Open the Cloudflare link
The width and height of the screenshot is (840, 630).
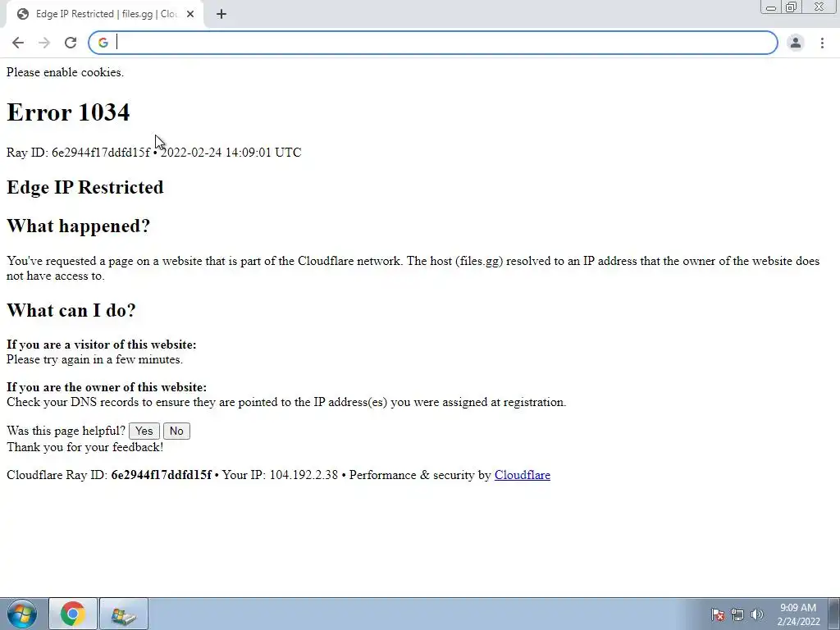(523, 475)
